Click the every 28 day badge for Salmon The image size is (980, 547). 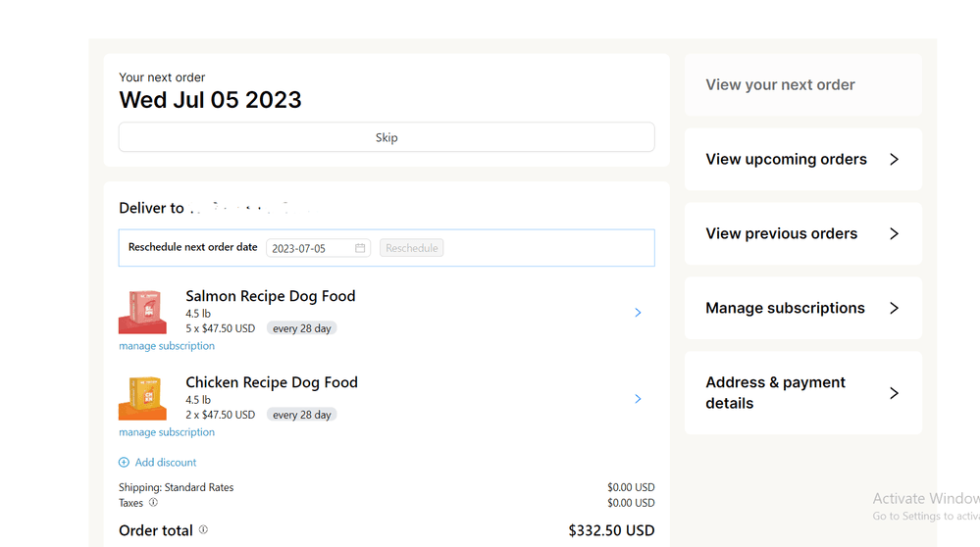coord(302,328)
